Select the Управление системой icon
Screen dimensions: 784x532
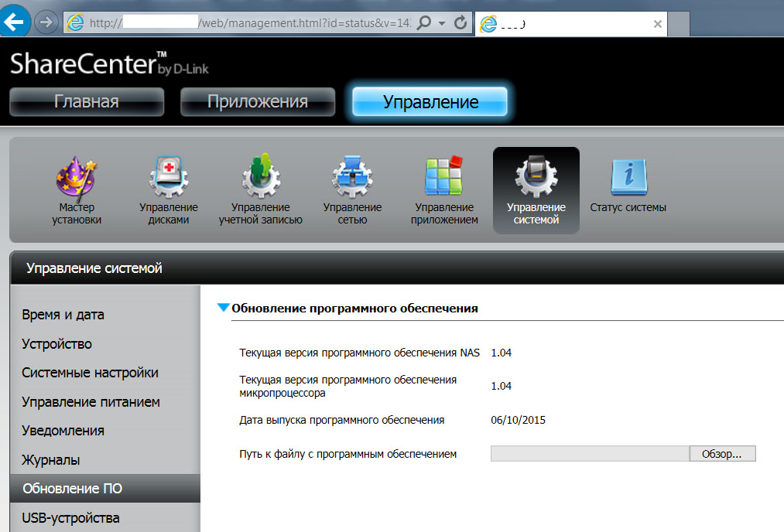[536, 190]
